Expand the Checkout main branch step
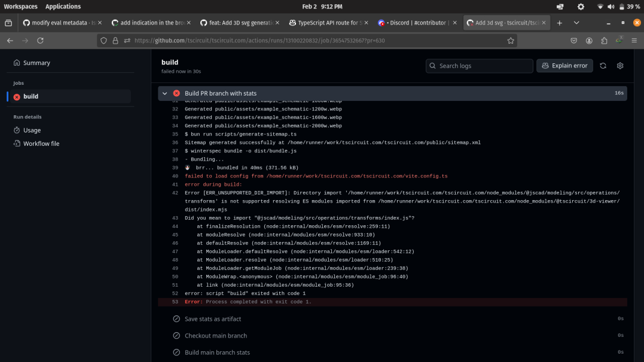The image size is (644, 362). point(215,336)
